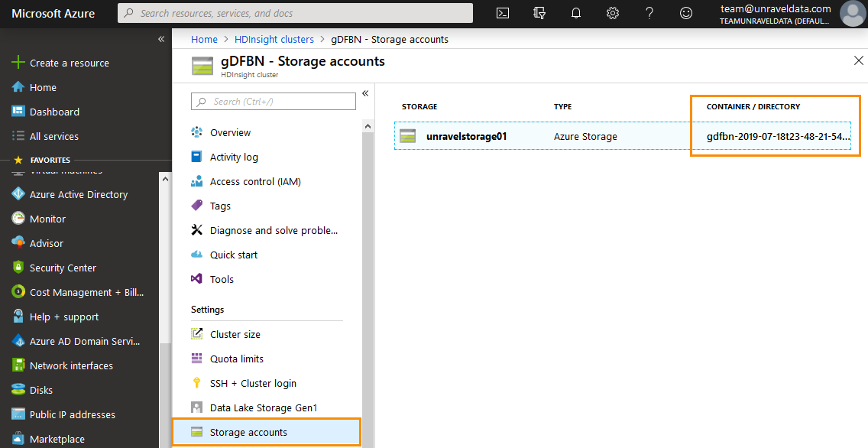Click the Marketplace bag icon
The width and height of the screenshot is (868, 448).
tap(18, 438)
